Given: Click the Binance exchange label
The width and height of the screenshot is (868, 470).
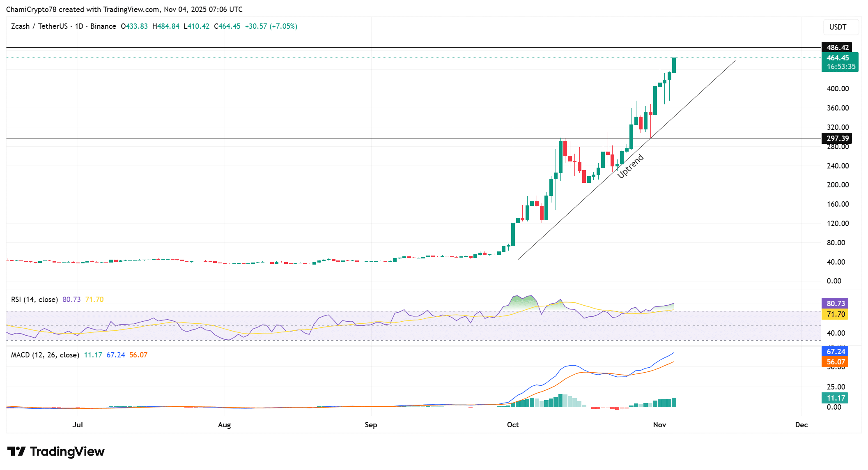Looking at the screenshot, I should point(104,26).
